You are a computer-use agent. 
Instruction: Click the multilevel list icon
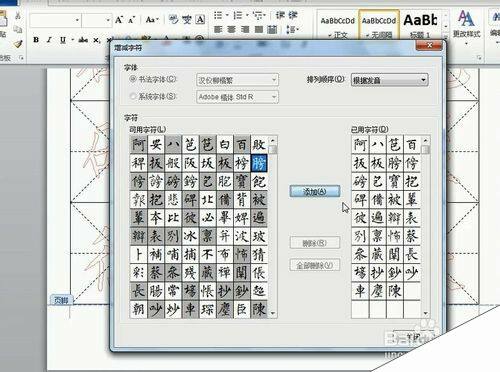(x=258, y=15)
